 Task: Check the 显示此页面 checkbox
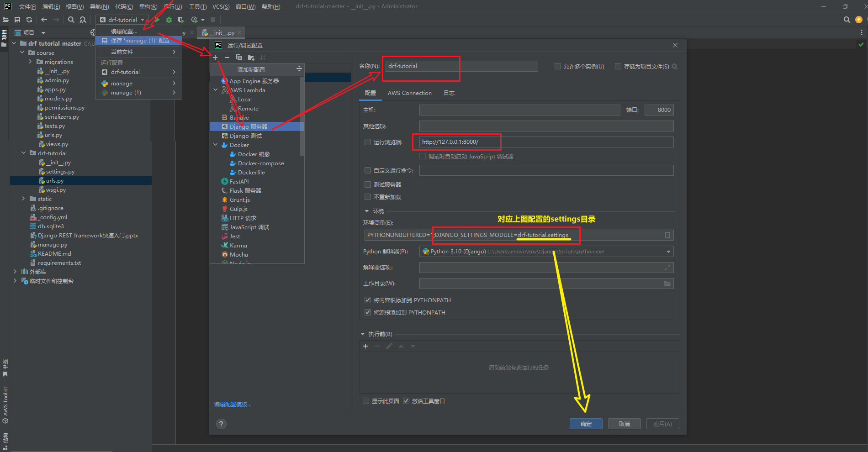(x=366, y=401)
